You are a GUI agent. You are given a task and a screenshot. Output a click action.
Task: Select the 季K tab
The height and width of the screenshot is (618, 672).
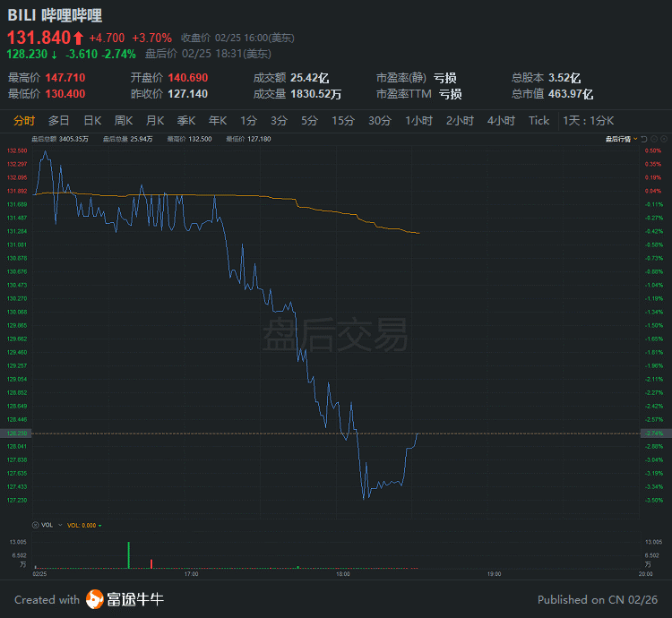pos(186,121)
